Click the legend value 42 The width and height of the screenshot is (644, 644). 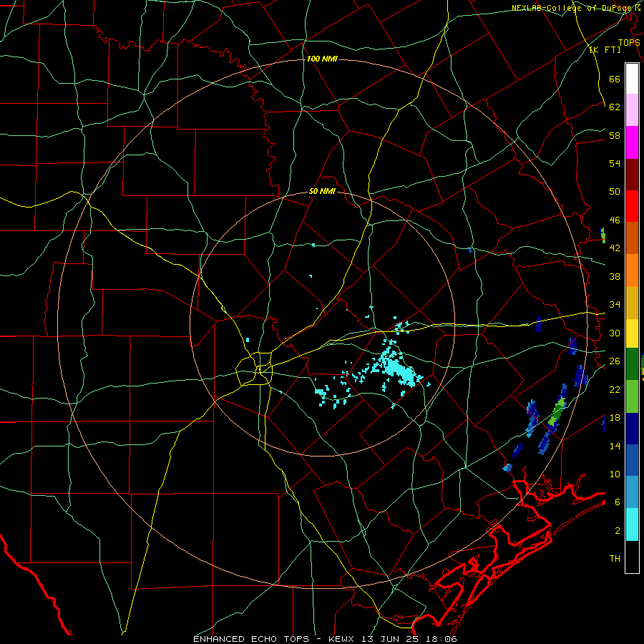(615, 248)
